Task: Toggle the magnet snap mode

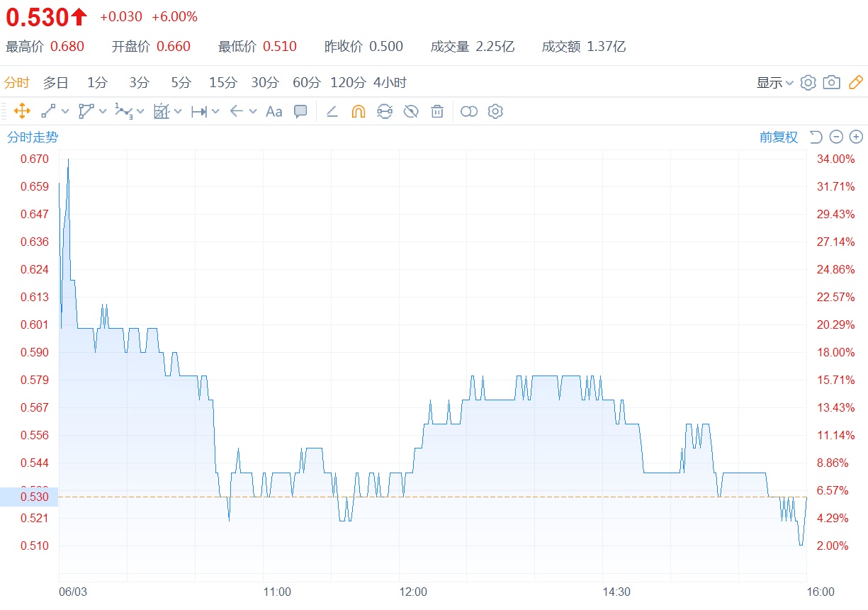Action: click(x=359, y=111)
